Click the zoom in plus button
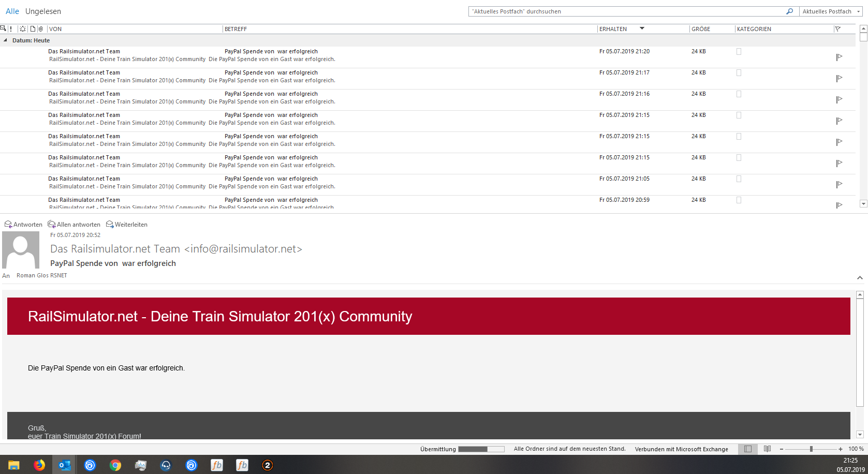This screenshot has width=868, height=474. click(841, 449)
